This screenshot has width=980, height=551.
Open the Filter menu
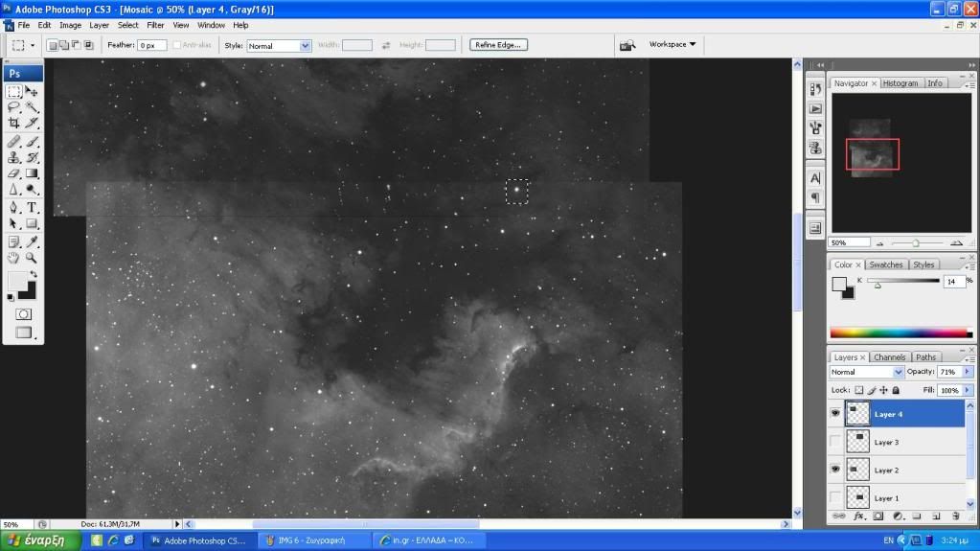155,25
